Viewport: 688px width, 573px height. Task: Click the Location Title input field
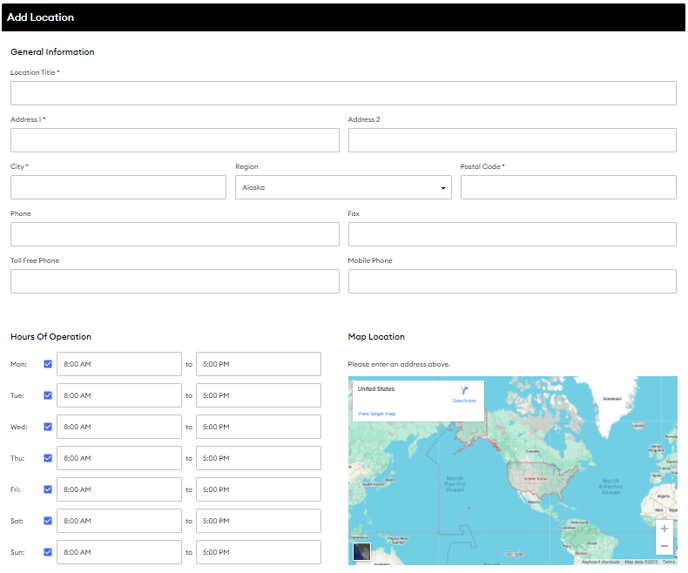point(343,93)
